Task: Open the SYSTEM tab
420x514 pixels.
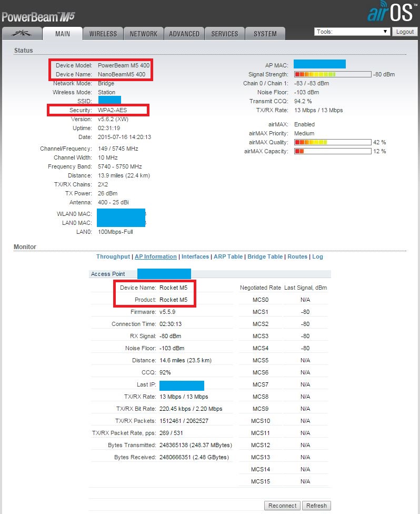Action: point(265,34)
